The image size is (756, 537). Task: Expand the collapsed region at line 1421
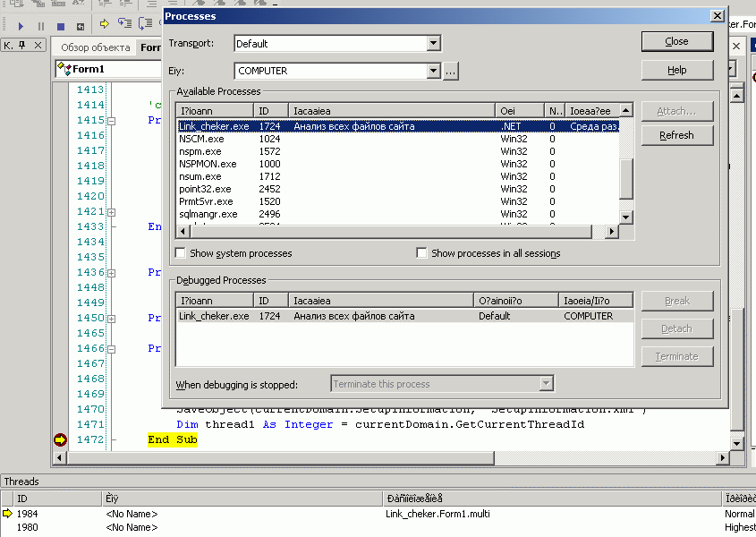click(111, 212)
